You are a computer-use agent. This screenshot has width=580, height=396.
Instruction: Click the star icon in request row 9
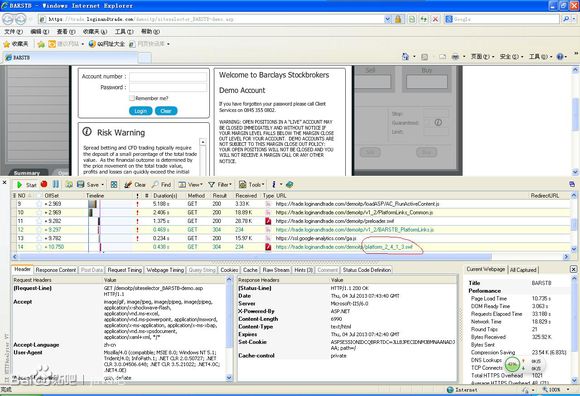(39, 204)
